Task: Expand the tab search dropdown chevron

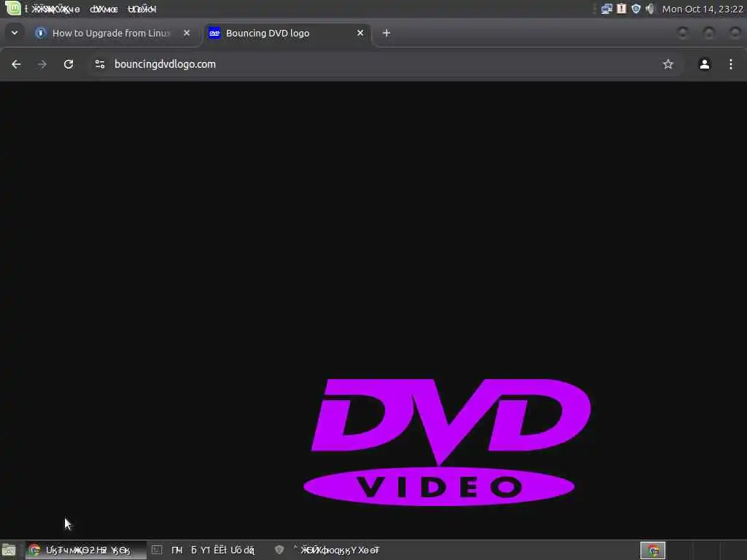Action: (x=15, y=33)
